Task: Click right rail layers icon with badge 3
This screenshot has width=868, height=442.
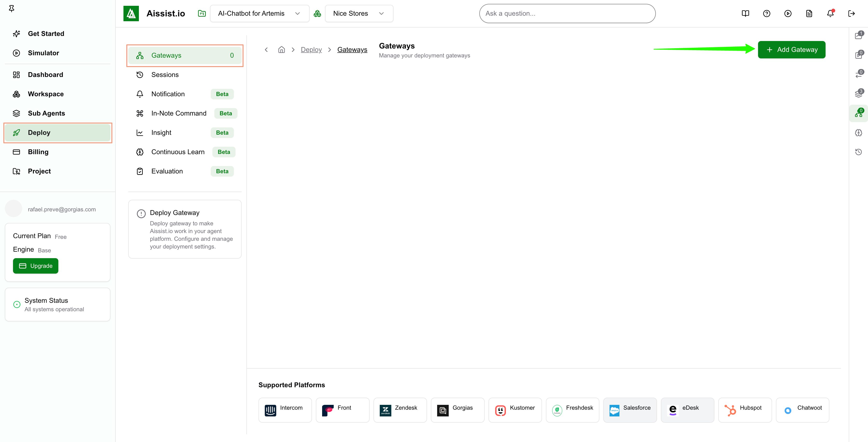Action: 859,93
